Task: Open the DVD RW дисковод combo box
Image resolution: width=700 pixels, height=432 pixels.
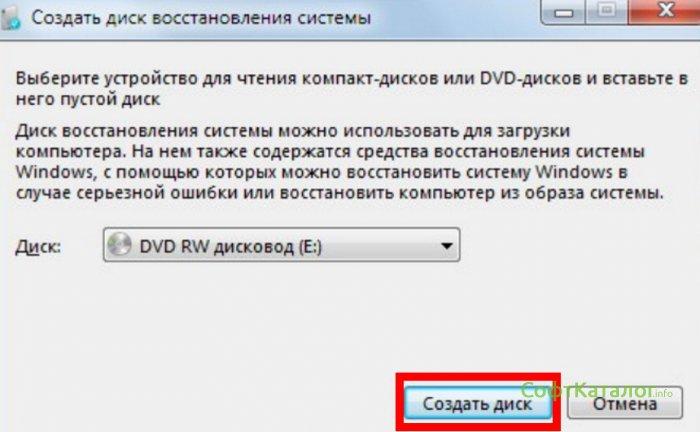Action: 281,245
